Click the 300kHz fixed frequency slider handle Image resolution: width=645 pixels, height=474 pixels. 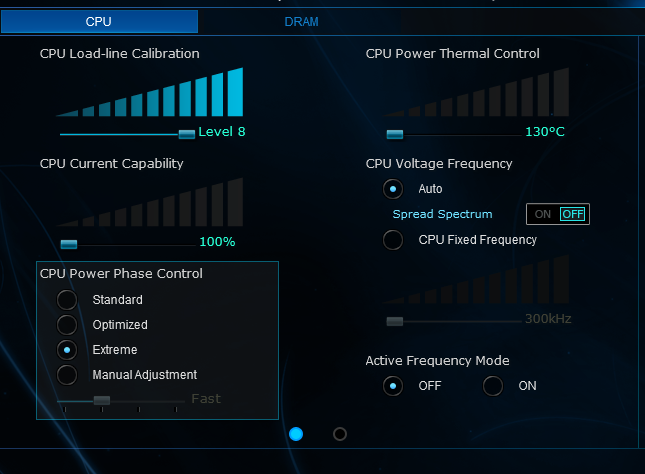point(395,321)
